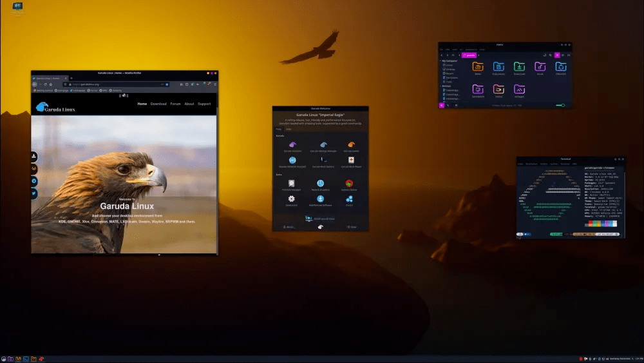
Task: Click the clock in the taskbar
Action: [626, 359]
